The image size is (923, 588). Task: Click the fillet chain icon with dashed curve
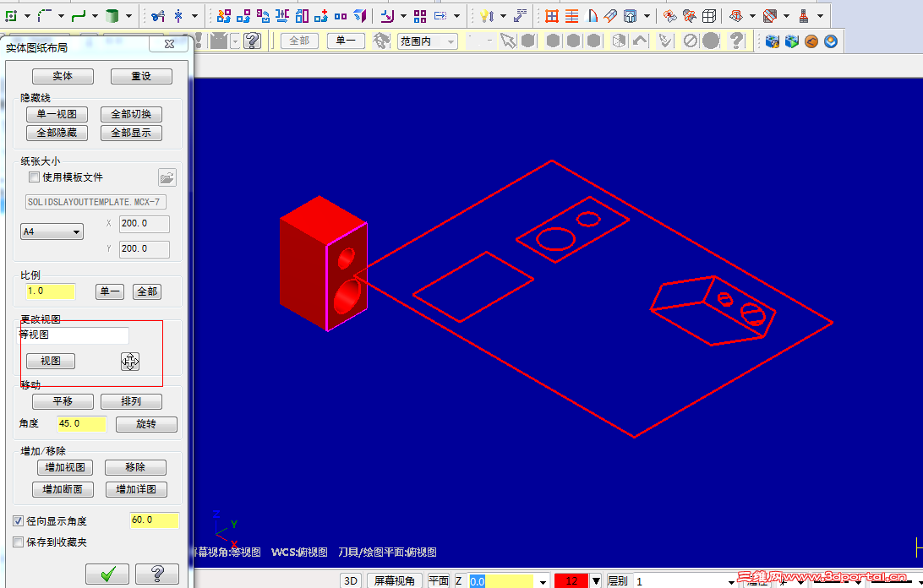click(44, 16)
